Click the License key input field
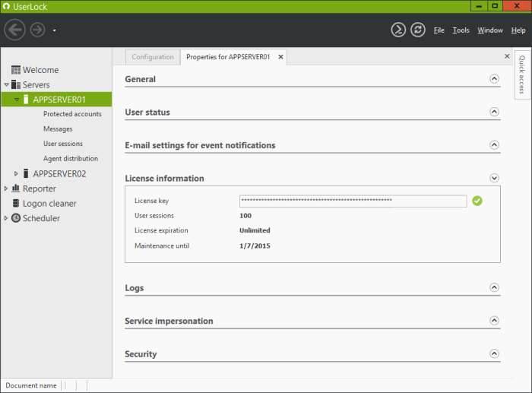 pyautogui.click(x=353, y=201)
